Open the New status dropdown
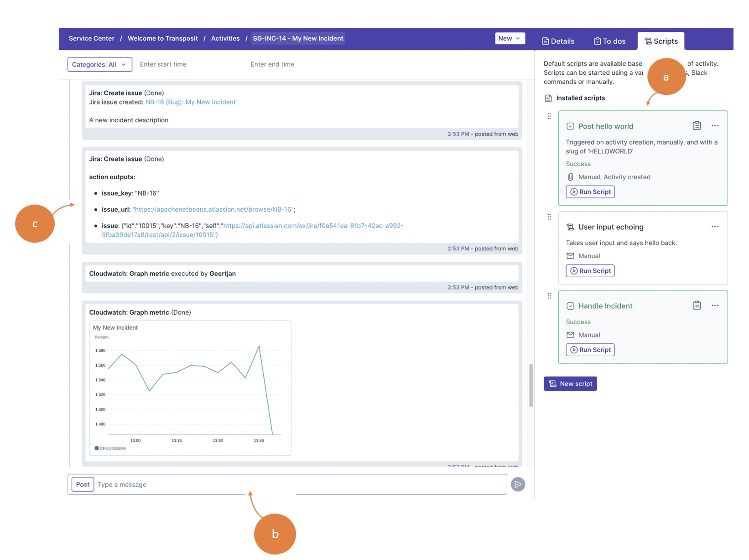 (x=510, y=38)
